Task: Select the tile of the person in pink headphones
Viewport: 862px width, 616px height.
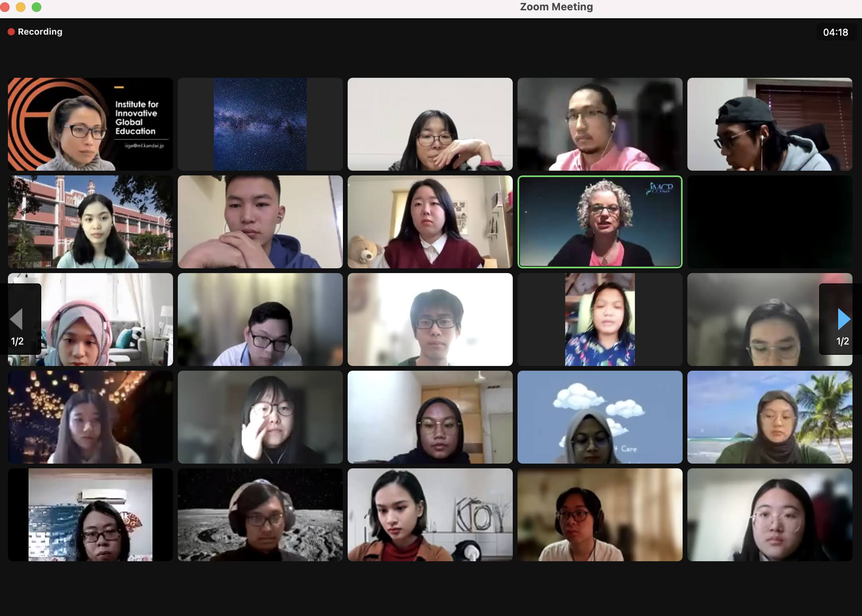Action: point(90,320)
